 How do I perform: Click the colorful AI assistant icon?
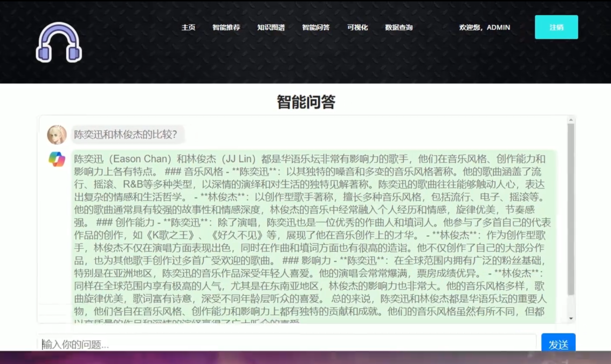click(x=57, y=159)
